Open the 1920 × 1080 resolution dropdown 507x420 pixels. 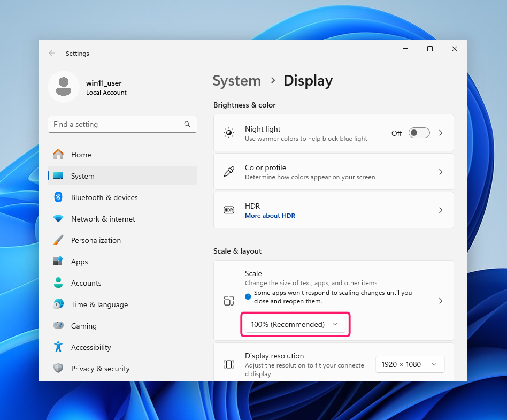[x=410, y=364]
